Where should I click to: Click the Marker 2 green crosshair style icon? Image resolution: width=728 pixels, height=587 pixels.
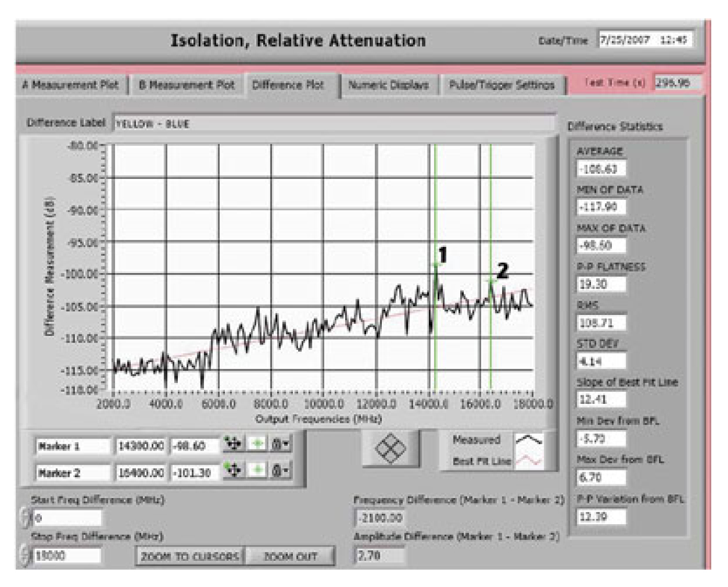(257, 471)
